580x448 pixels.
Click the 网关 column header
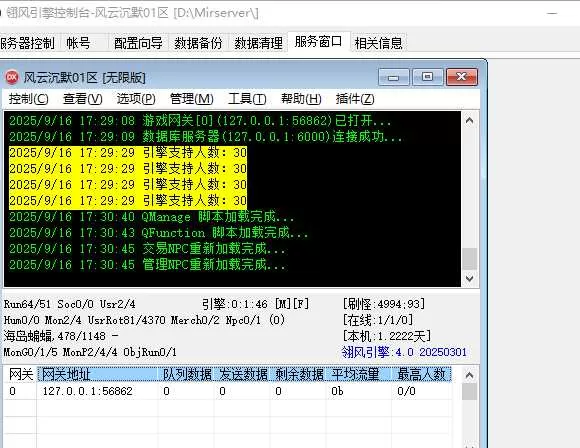pos(21,374)
